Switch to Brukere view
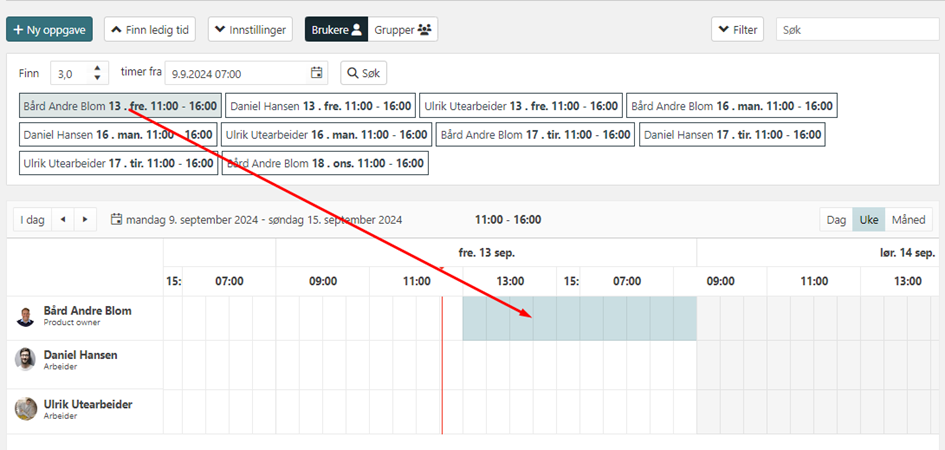The image size is (945, 450). (x=336, y=30)
